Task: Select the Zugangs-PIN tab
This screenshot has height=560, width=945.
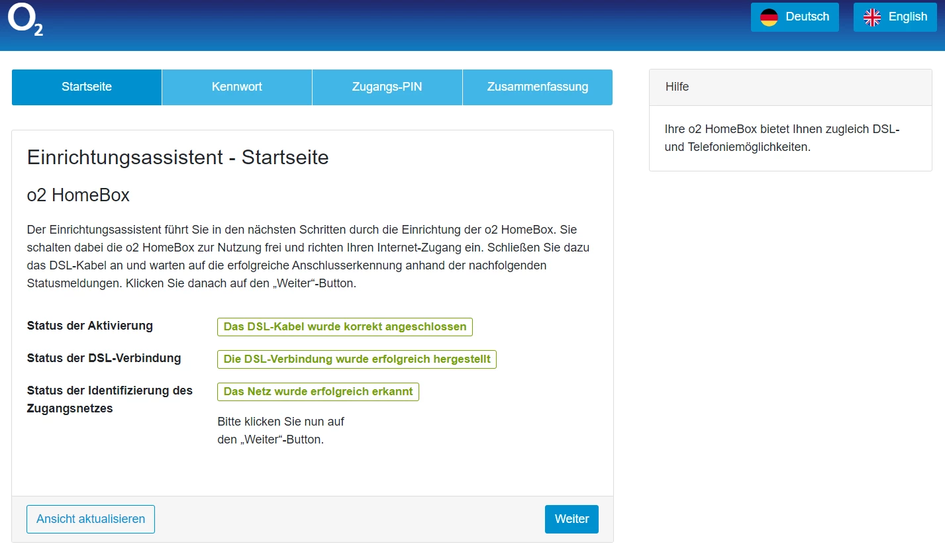Action: [x=387, y=87]
